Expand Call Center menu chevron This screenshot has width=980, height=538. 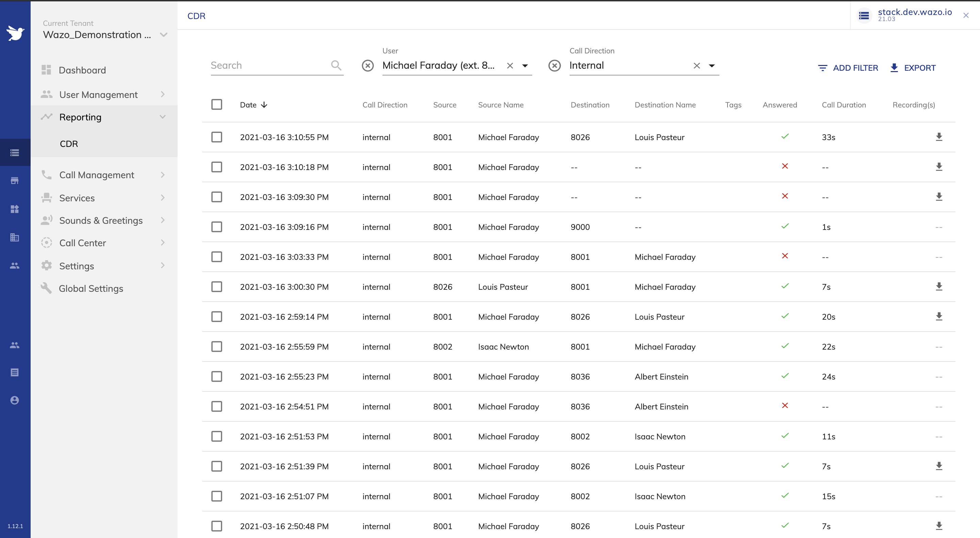[163, 242]
